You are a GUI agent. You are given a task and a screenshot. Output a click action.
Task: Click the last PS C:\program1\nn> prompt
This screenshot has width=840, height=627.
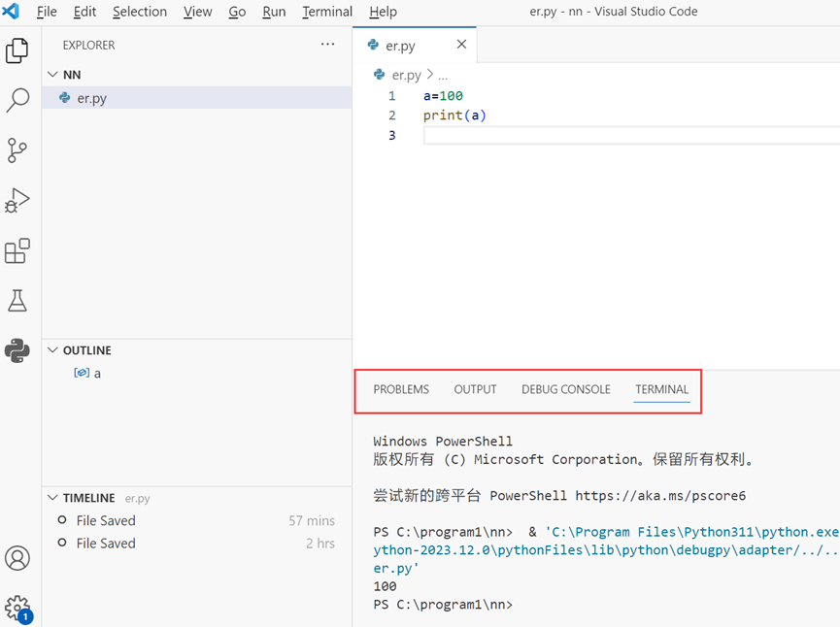[443, 605]
